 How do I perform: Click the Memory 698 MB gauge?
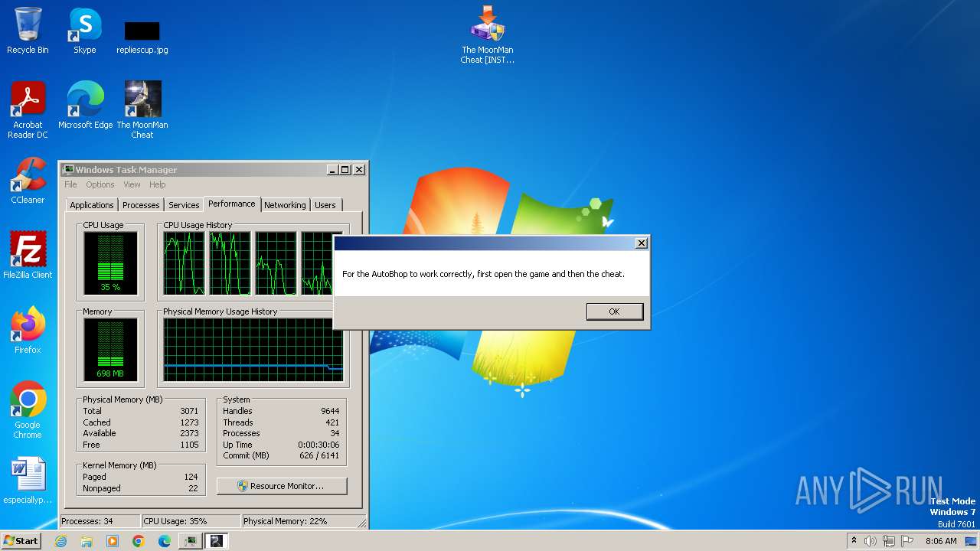[x=110, y=350]
